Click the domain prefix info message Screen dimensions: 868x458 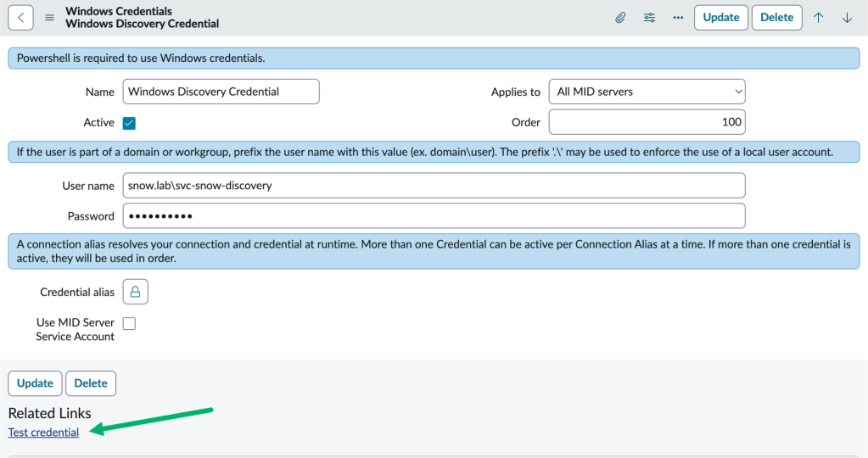pyautogui.click(x=434, y=152)
